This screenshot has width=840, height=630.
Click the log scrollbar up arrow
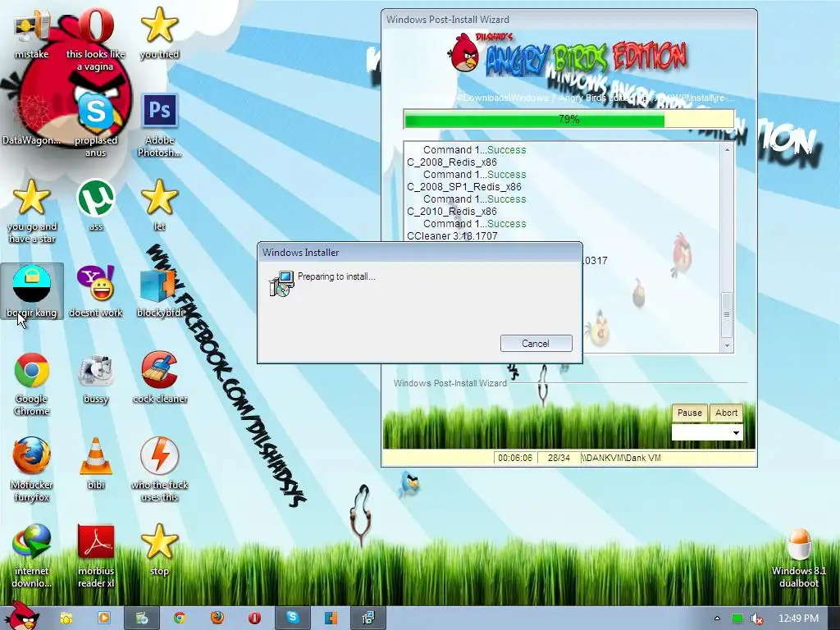pos(727,149)
